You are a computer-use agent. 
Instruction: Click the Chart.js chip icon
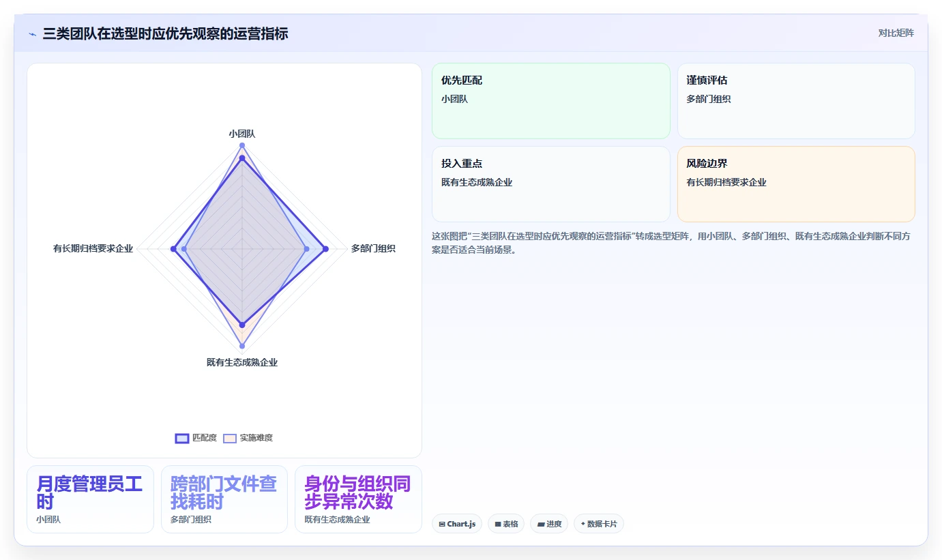click(442, 524)
